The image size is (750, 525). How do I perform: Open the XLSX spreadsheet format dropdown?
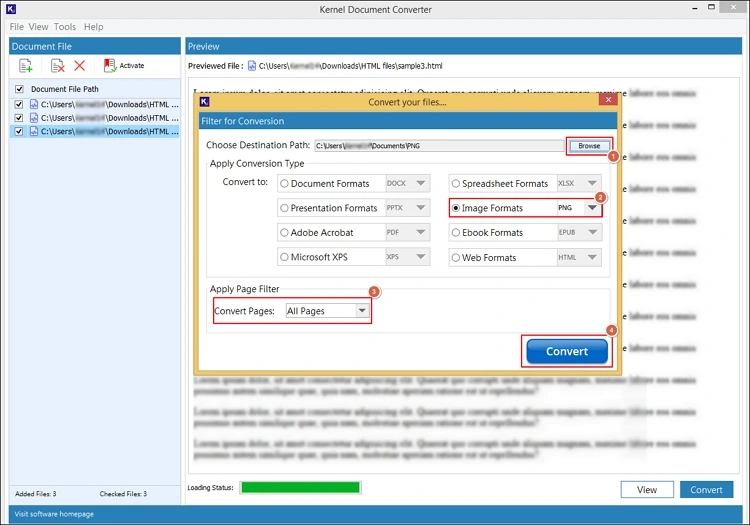coord(592,184)
